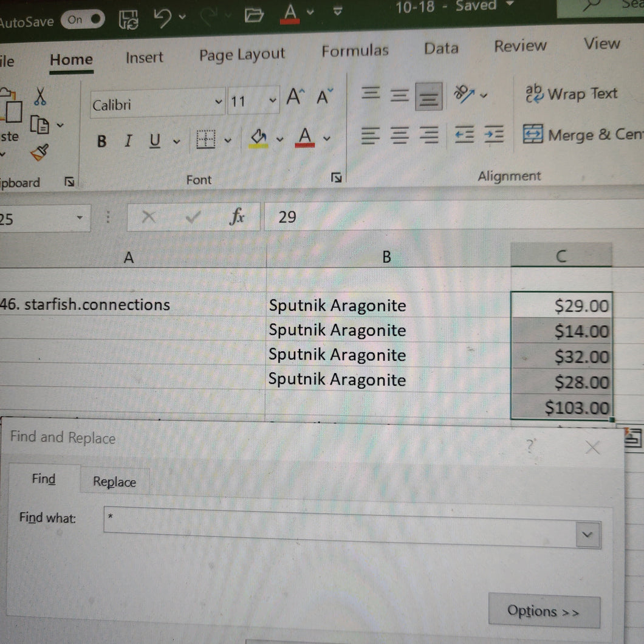
Task: Click the Find what input field
Action: click(339, 527)
